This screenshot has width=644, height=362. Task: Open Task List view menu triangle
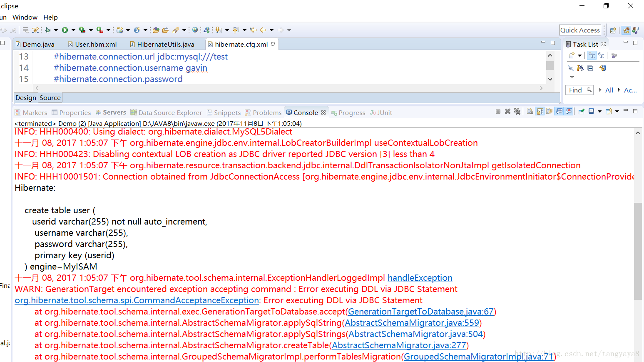(x=572, y=77)
